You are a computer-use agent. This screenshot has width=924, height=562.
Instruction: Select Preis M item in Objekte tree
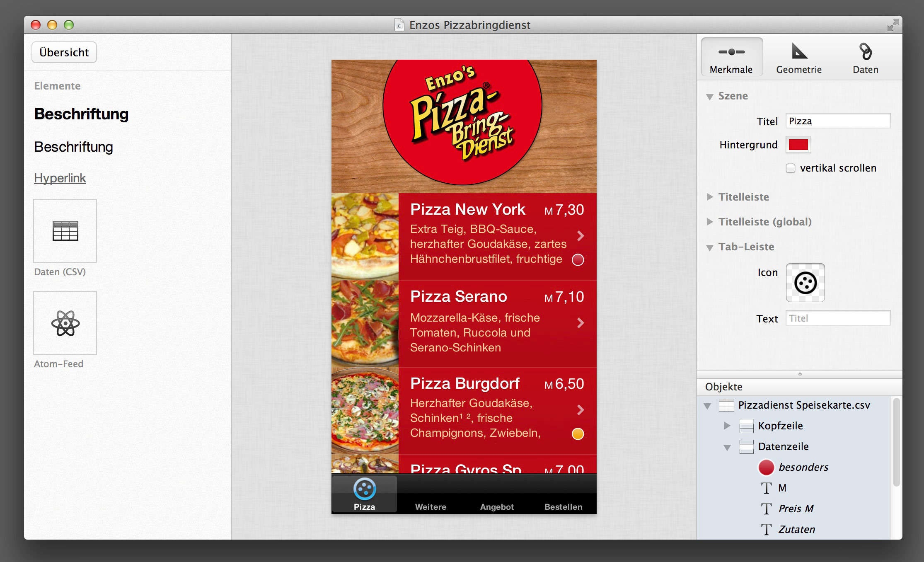(796, 509)
